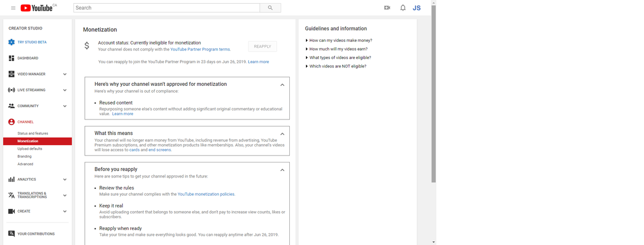The image size is (644, 245).
Task: Click the Dashboard grid icon
Action: [x=11, y=58]
